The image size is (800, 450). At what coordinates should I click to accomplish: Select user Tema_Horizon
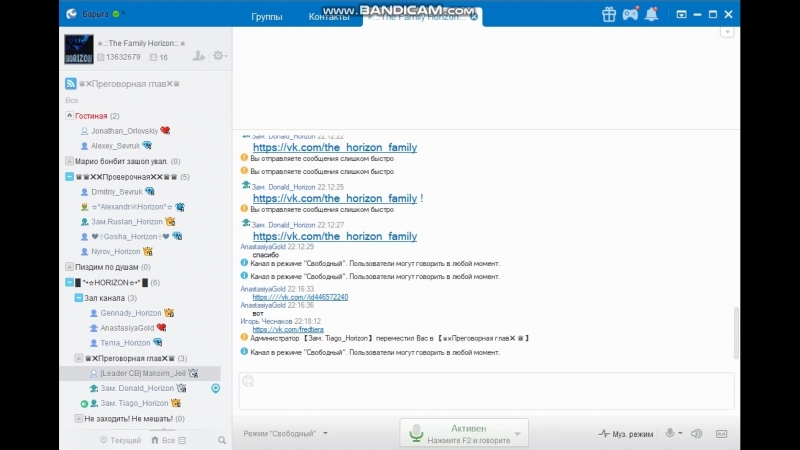click(x=125, y=343)
